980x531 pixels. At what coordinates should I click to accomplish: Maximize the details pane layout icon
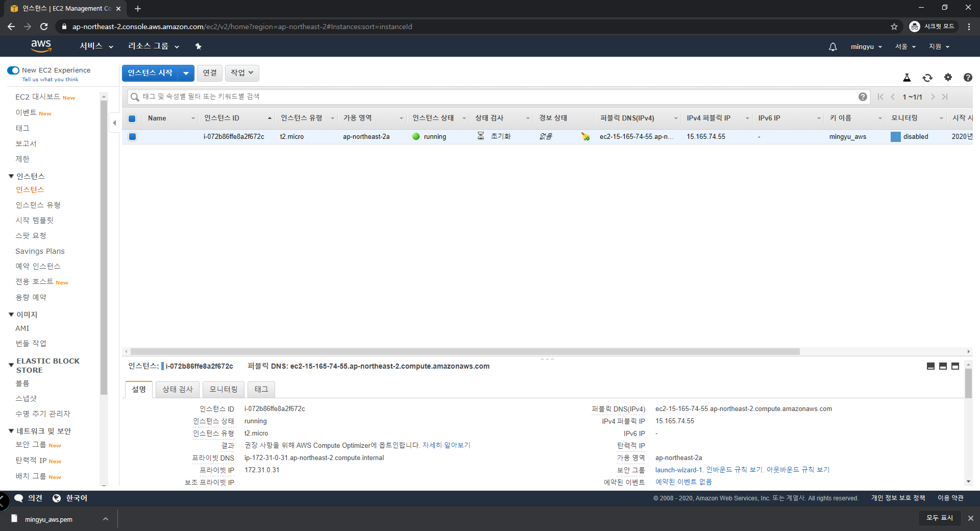(955, 366)
